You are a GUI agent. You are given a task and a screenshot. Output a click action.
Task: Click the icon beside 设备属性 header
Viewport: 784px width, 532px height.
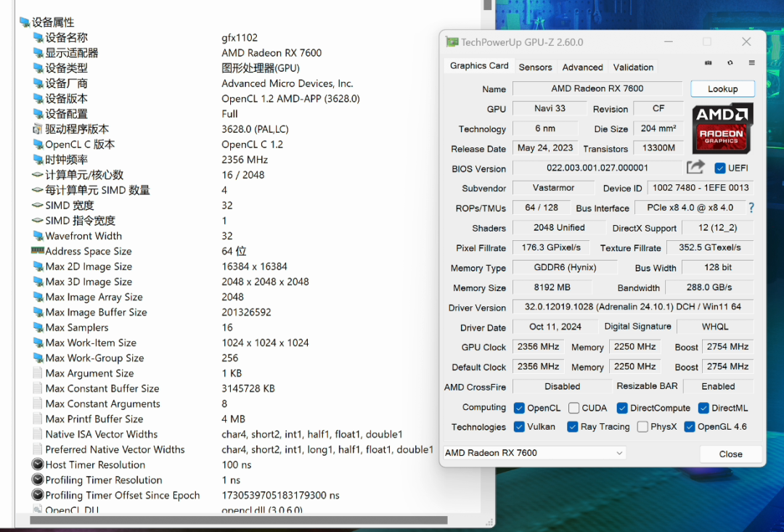click(x=25, y=22)
